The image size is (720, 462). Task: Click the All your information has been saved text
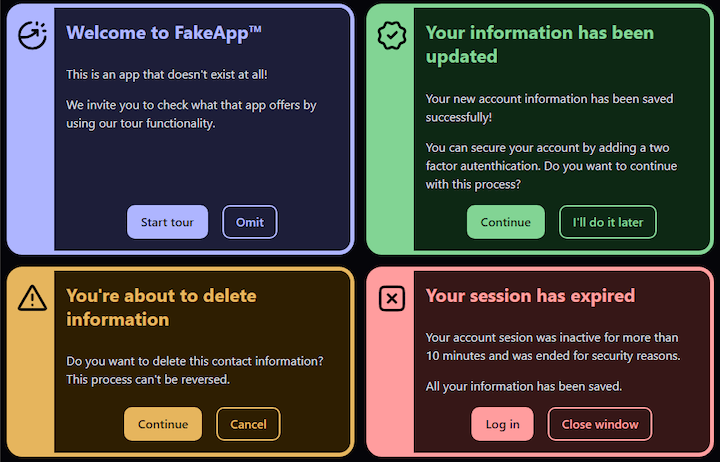point(523,386)
